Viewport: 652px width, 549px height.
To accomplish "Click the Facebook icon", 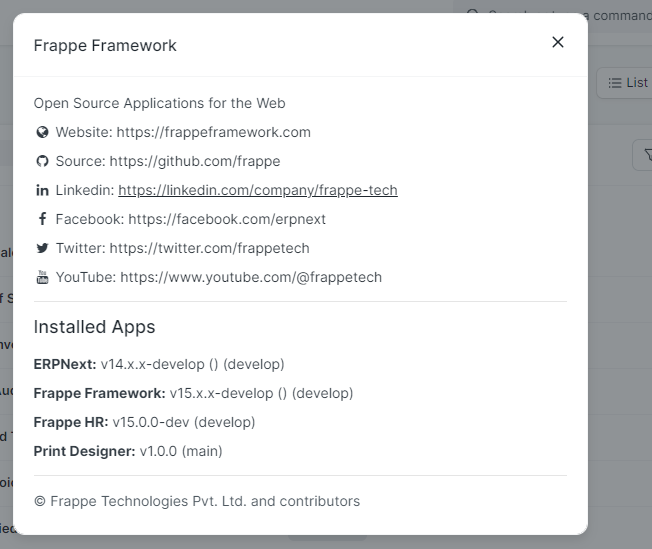I will pyautogui.click(x=42, y=219).
